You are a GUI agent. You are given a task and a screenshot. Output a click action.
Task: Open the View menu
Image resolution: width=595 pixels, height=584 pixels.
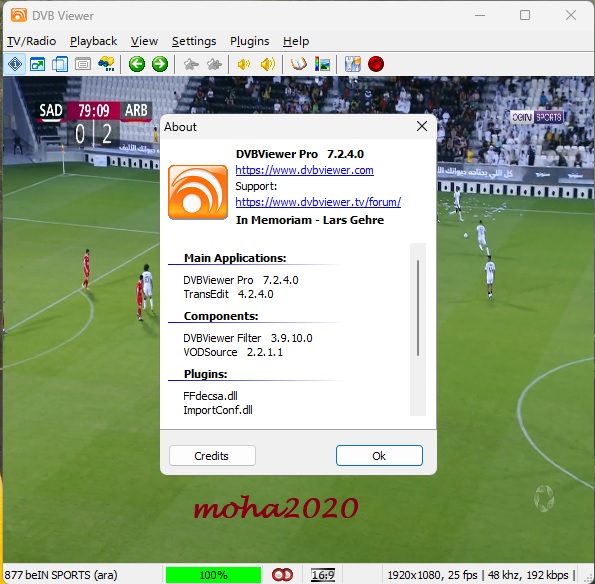coord(144,41)
